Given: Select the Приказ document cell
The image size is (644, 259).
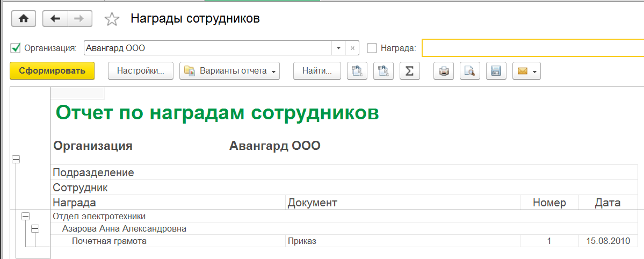Looking at the screenshot, I should click(x=402, y=241).
